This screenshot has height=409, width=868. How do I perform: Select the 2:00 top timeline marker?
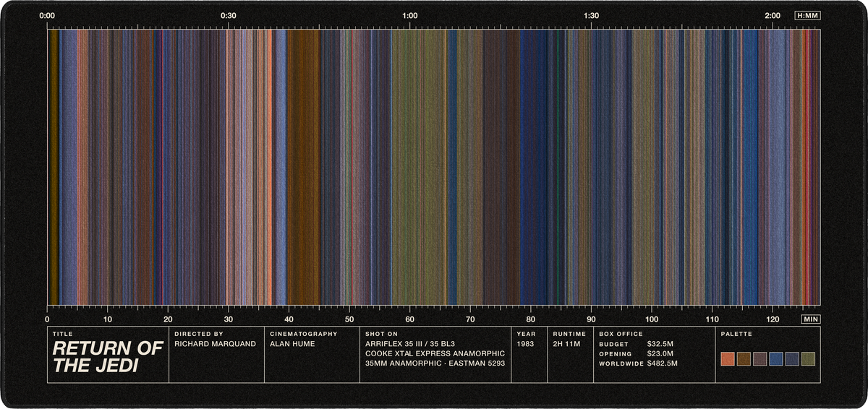click(773, 15)
